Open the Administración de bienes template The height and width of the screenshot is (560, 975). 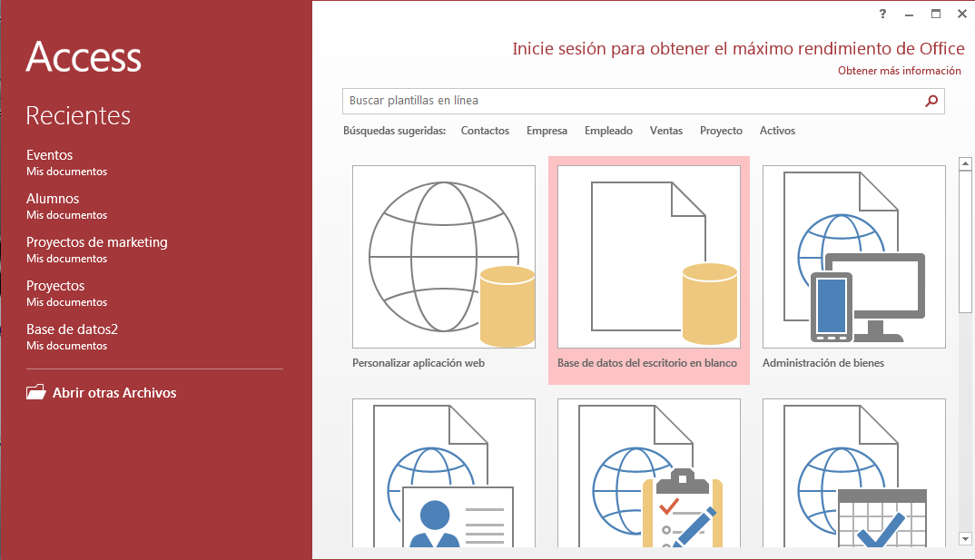point(853,257)
